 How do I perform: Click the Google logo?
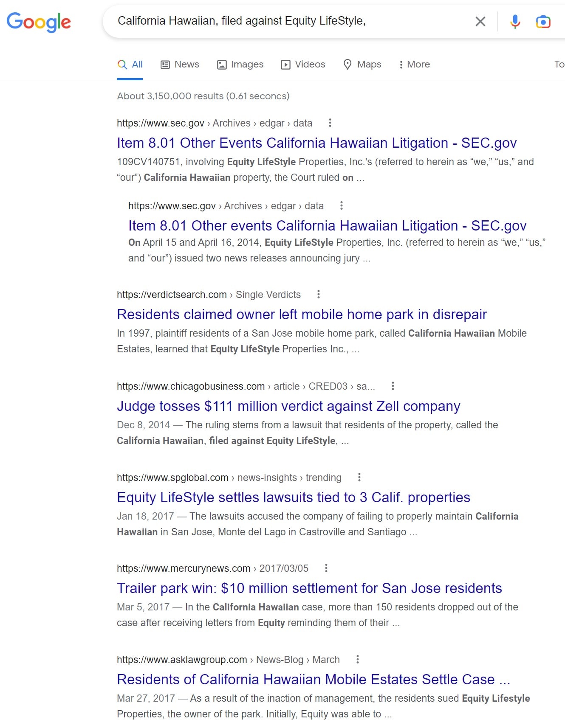coord(39,22)
